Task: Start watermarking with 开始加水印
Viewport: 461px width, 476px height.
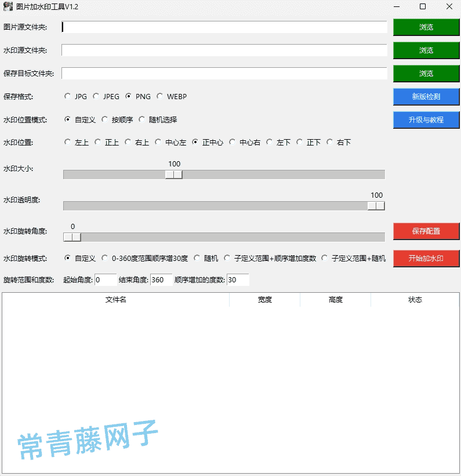Action: click(426, 259)
